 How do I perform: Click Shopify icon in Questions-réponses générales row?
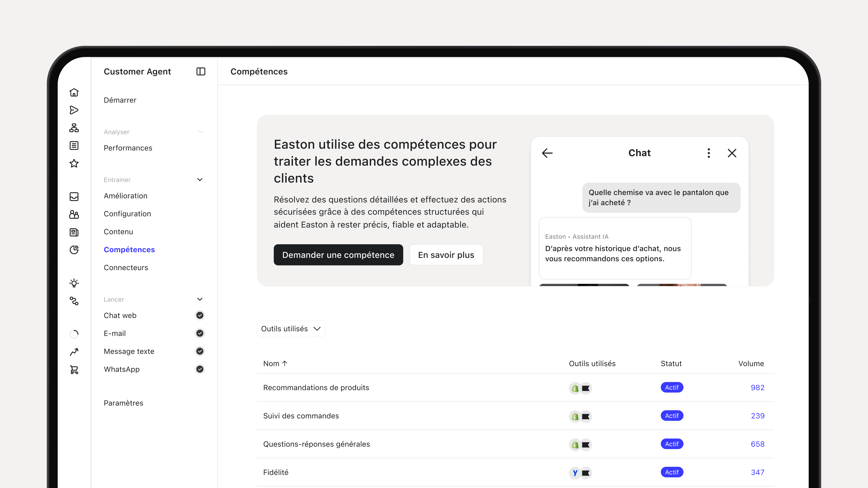pyautogui.click(x=575, y=445)
